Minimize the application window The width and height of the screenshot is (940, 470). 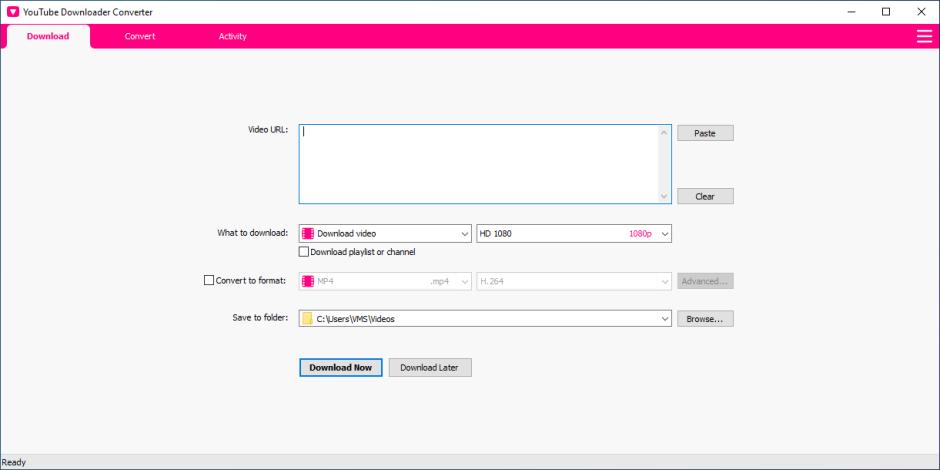pos(850,12)
